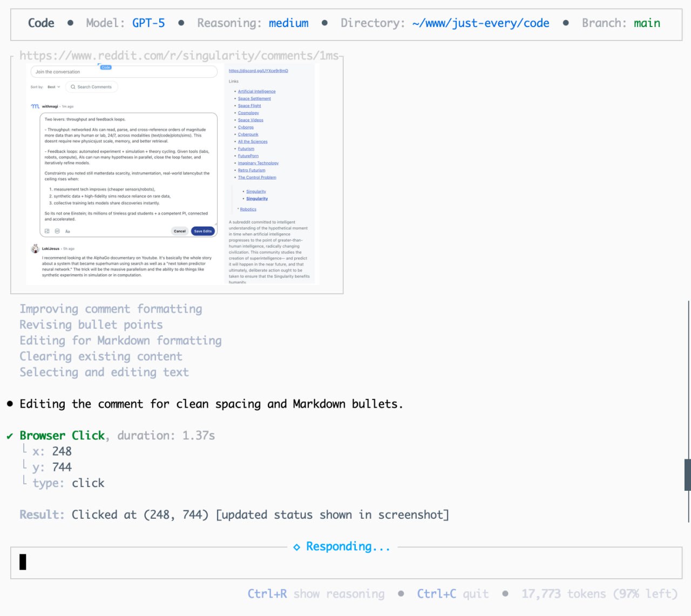
Task: Click the GPT-5 model label in header
Action: 148,23
